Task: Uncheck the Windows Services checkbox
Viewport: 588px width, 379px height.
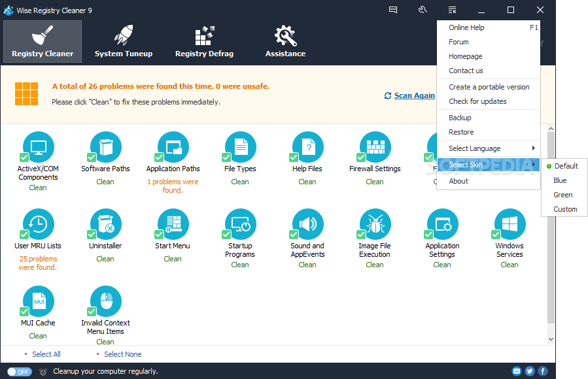Action: point(496,235)
